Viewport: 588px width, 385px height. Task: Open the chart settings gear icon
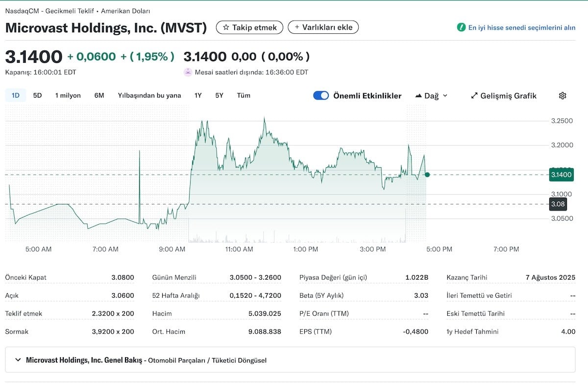[x=563, y=96]
